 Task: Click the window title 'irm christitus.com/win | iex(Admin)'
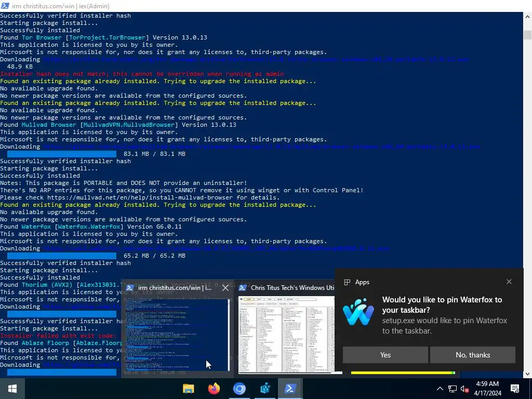coord(61,6)
